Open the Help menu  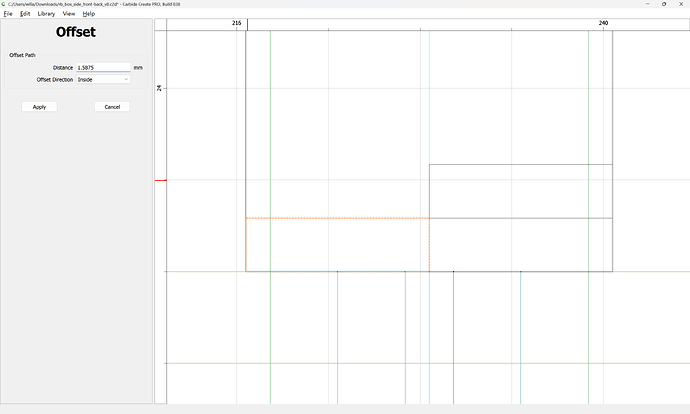coord(89,14)
